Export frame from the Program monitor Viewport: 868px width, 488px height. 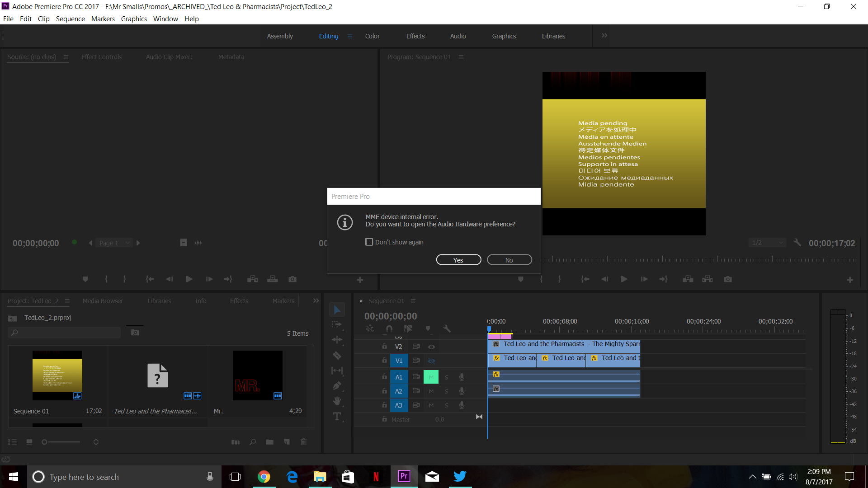[727, 279]
